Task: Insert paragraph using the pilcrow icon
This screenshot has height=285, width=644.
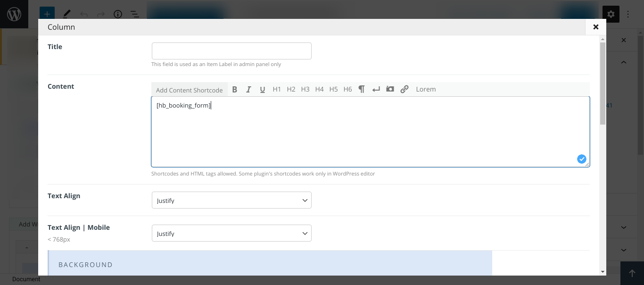Action: coord(362,89)
